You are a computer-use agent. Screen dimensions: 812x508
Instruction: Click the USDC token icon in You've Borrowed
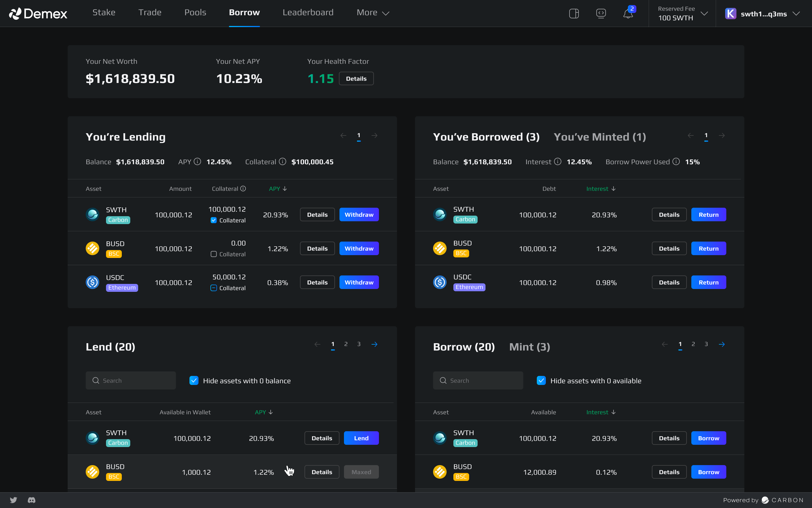point(440,282)
